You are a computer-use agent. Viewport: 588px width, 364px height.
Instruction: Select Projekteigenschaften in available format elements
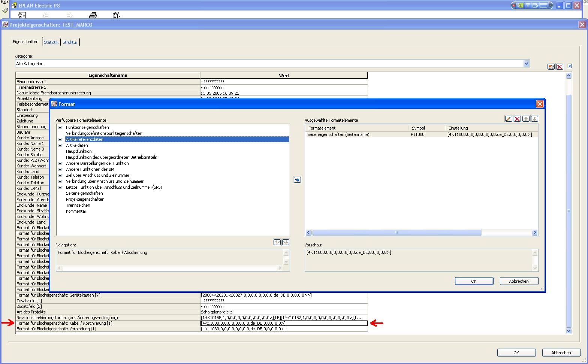[x=85, y=199]
